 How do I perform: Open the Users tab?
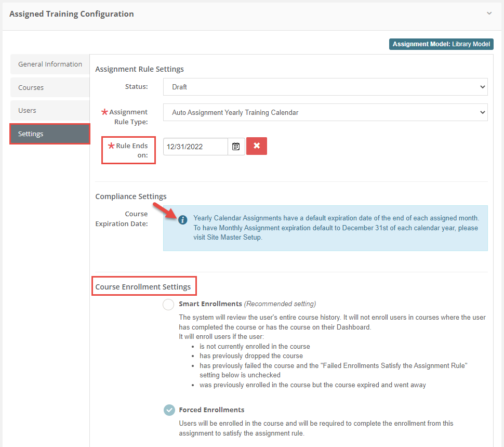49,110
